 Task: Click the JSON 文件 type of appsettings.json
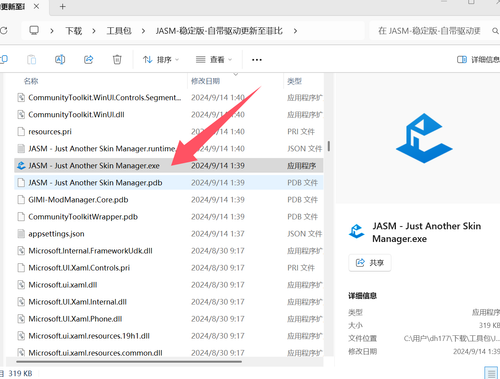click(x=304, y=234)
